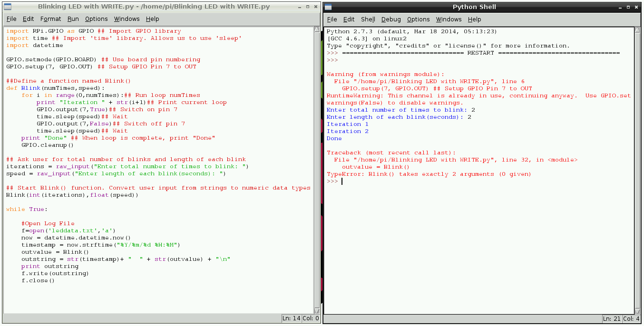Viewport: 644px width, 326px height.
Task: Click the 'print outstring' line in the editor
Action: 50,267
